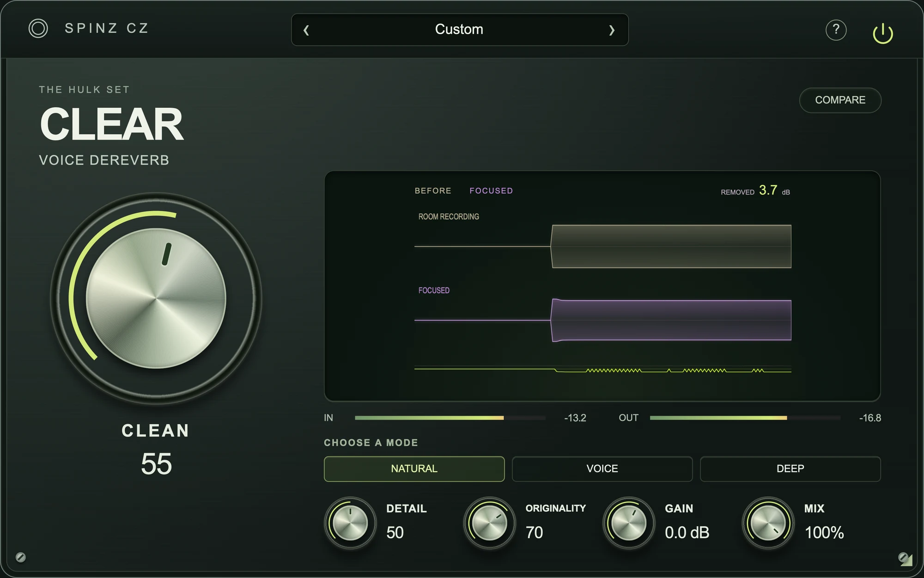The width and height of the screenshot is (924, 578).
Task: Click the MIX knob
Action: coord(768,523)
